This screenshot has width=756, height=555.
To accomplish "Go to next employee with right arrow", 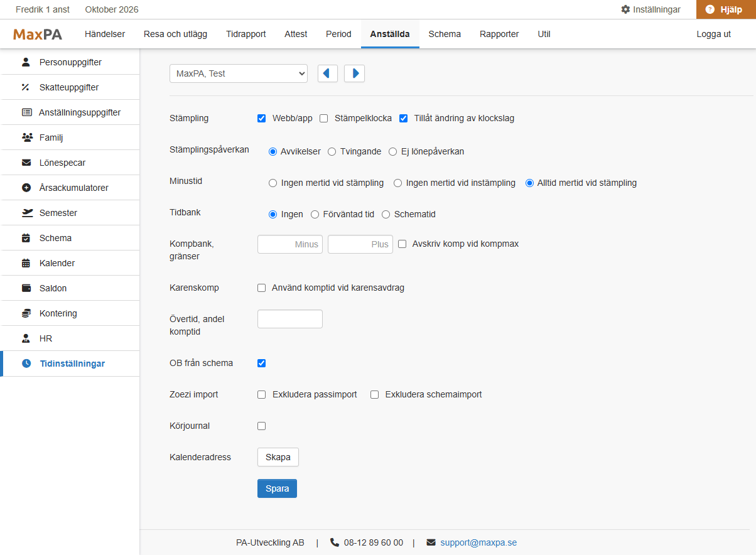I will (354, 73).
